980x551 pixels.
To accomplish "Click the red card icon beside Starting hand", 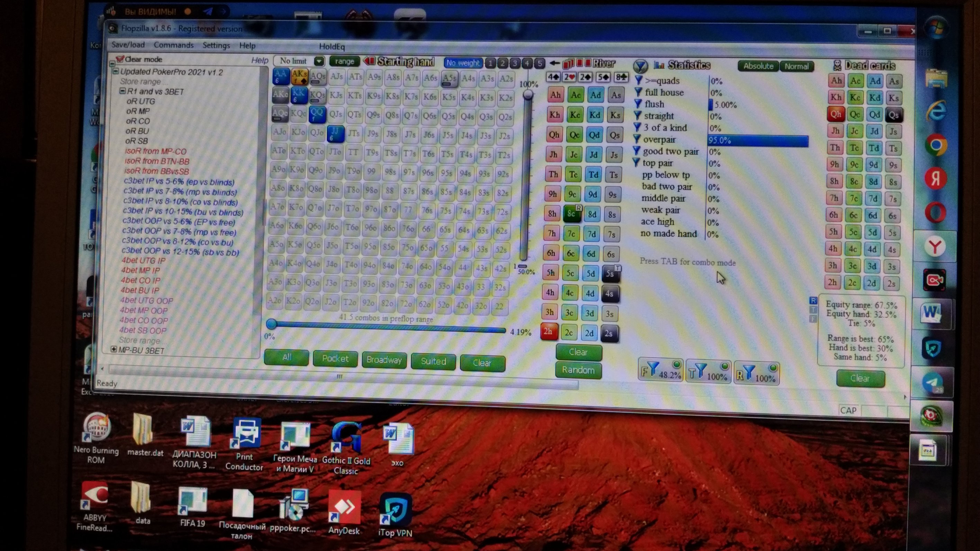I will 369,61.
